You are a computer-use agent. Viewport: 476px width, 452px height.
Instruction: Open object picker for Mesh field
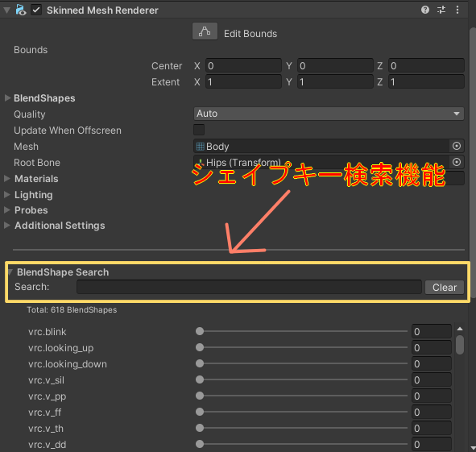click(457, 146)
